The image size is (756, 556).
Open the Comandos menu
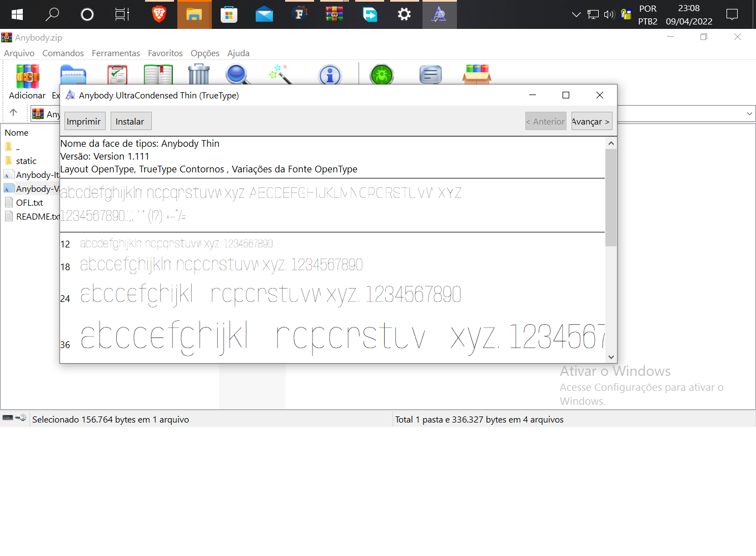tap(63, 53)
